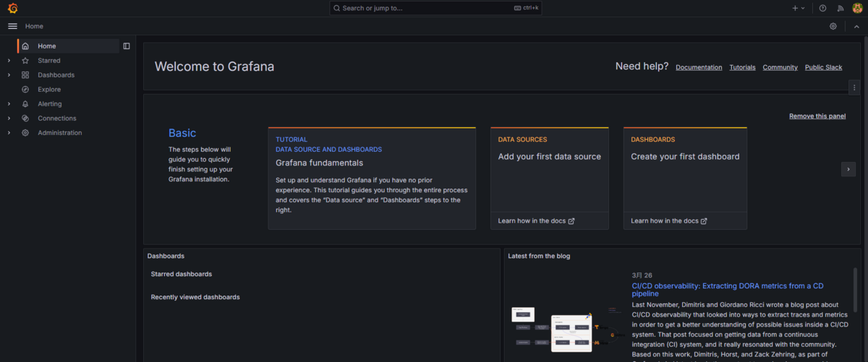868x362 pixels.
Task: Click the Home breadcrumb in header
Action: tap(34, 26)
